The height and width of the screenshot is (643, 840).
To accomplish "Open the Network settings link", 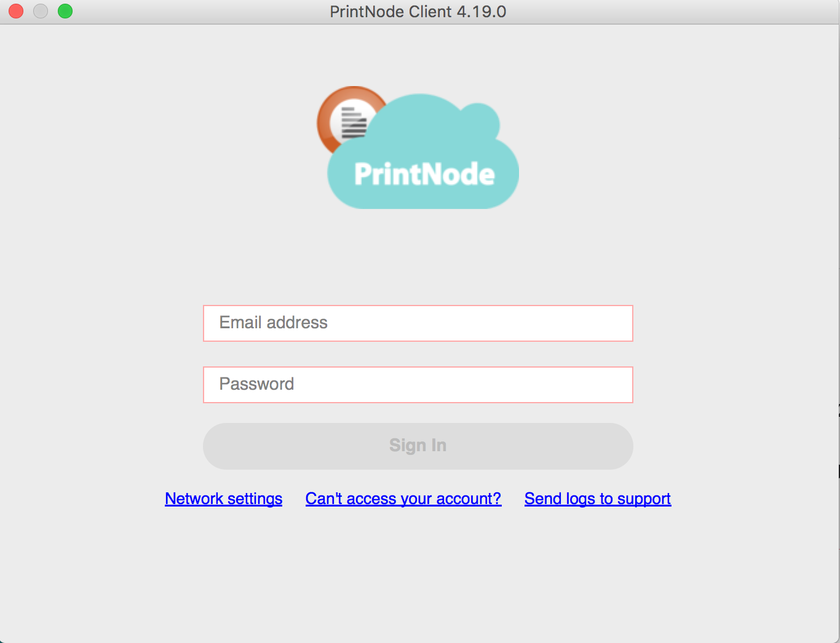I will 224,499.
